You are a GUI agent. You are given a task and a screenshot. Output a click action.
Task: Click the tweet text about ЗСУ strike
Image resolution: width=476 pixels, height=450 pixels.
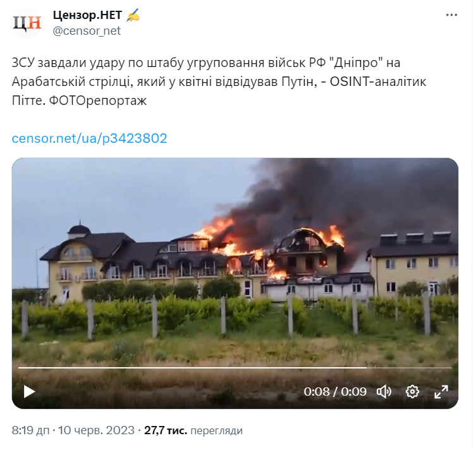(x=219, y=82)
